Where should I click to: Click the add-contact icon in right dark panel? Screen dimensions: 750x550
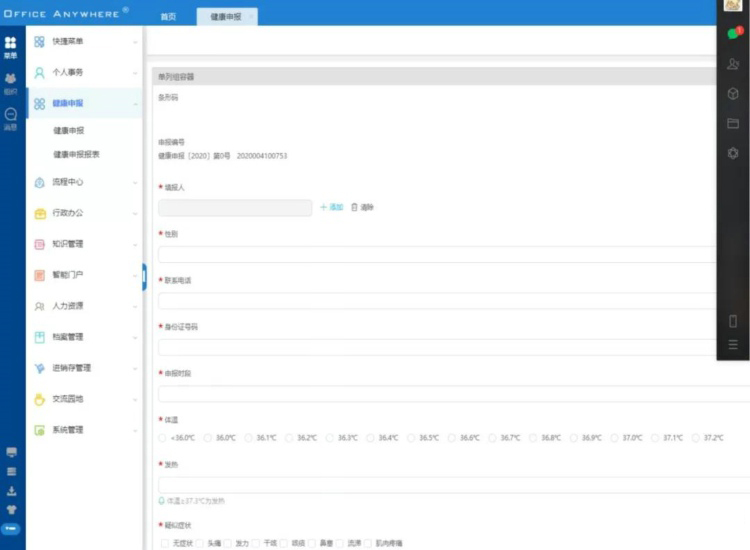[x=732, y=64]
